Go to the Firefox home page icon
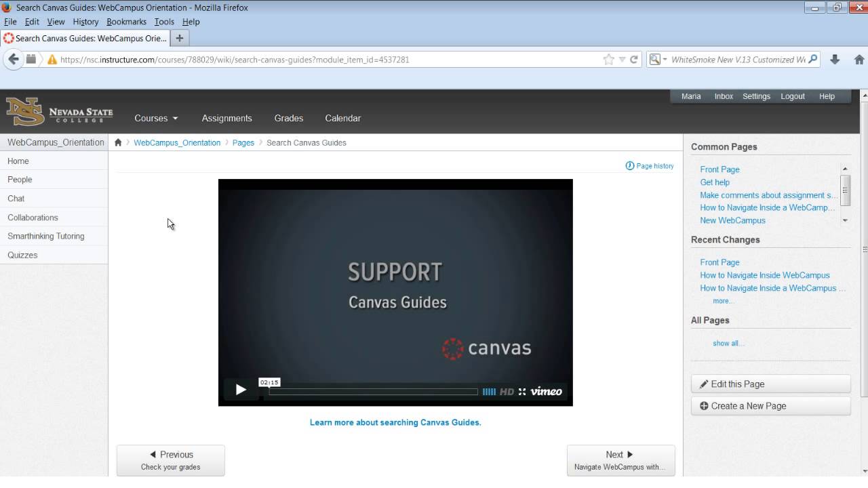 pyautogui.click(x=859, y=60)
